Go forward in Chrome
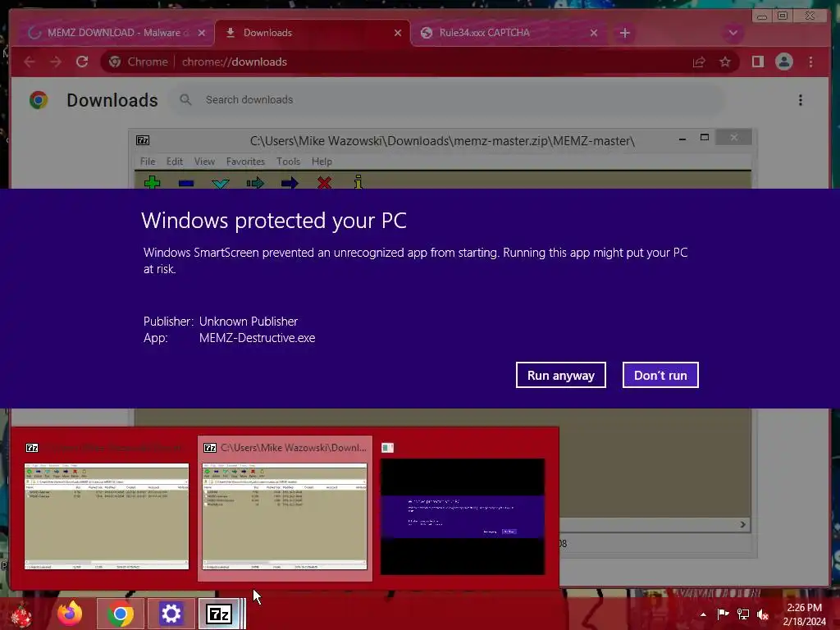The width and height of the screenshot is (840, 630). click(56, 62)
